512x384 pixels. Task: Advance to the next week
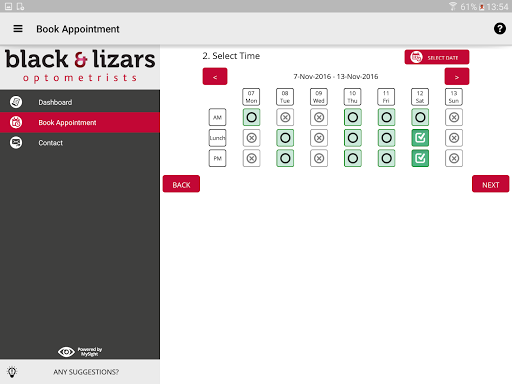tap(457, 77)
